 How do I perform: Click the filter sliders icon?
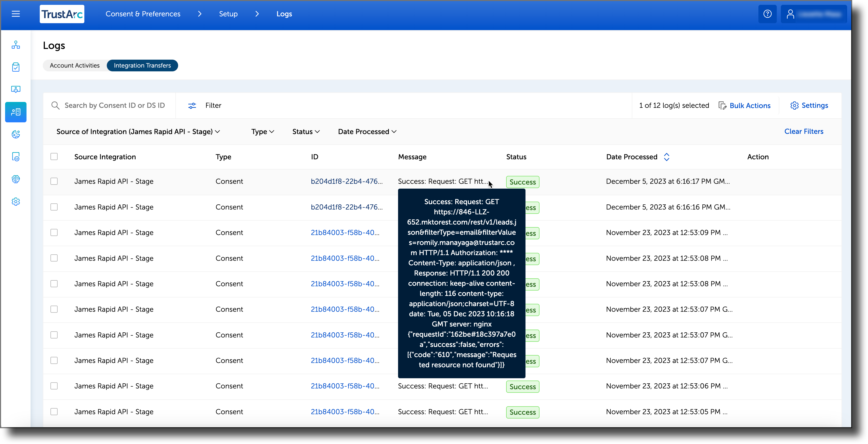(x=192, y=106)
